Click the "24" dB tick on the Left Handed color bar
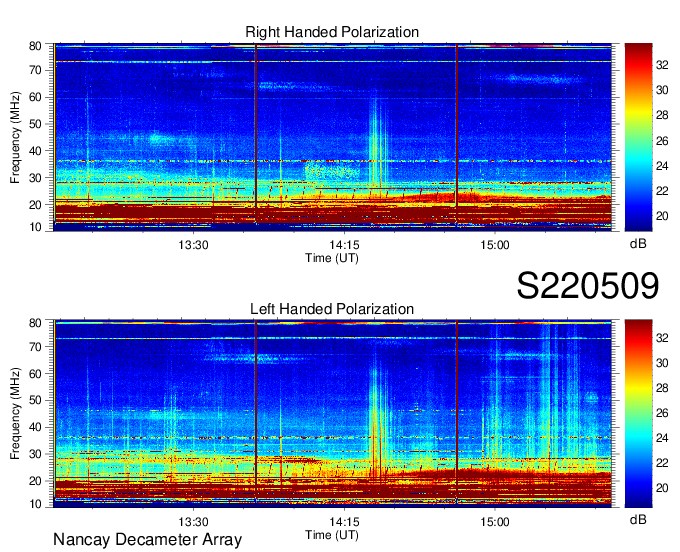Image resolution: width=680 pixels, height=552 pixels. [662, 438]
